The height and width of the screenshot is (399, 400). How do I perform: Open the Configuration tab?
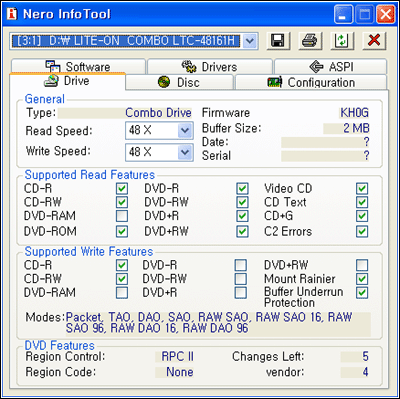311,82
